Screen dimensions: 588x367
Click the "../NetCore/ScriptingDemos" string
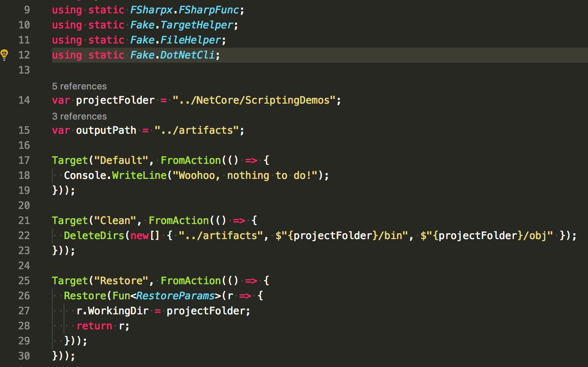click(x=254, y=100)
